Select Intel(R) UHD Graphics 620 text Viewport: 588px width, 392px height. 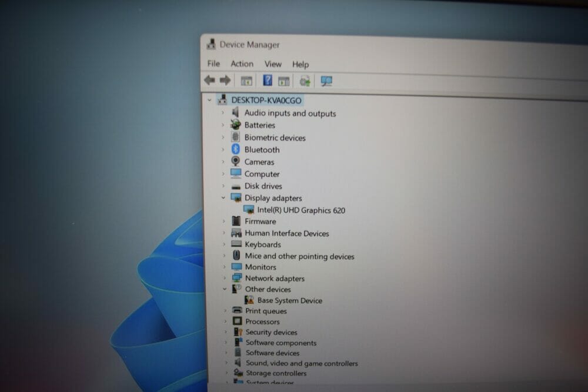301,210
